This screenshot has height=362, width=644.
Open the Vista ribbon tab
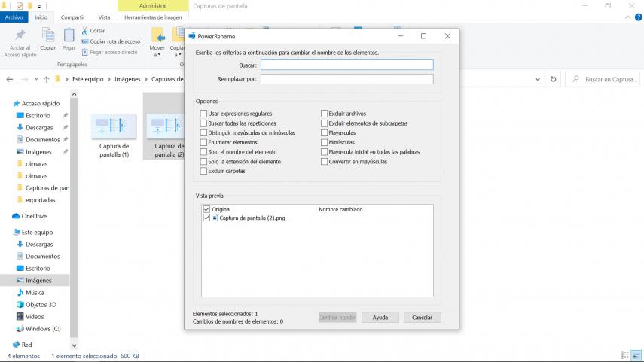105,17
